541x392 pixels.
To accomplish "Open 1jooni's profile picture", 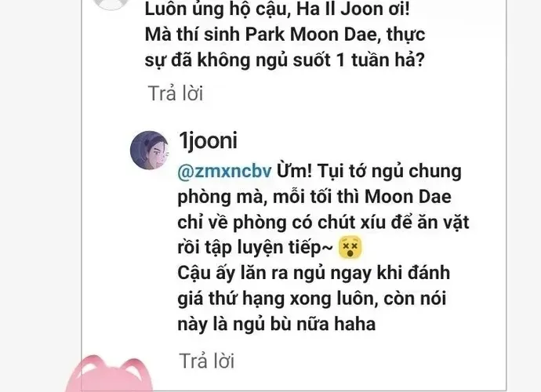I will click(150, 150).
